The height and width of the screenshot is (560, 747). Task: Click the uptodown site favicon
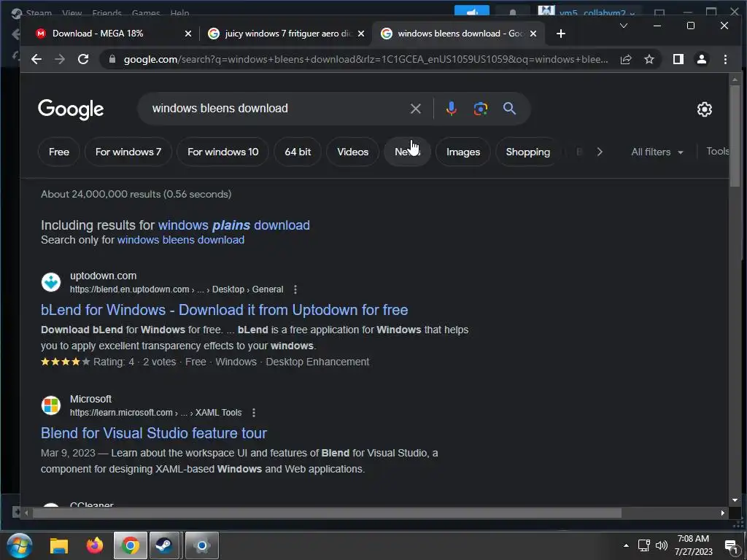click(x=51, y=282)
